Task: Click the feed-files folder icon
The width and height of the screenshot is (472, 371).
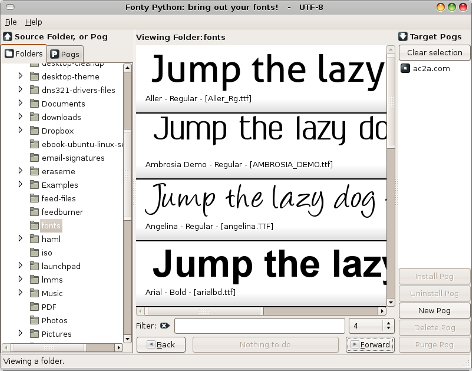Action: [34, 198]
